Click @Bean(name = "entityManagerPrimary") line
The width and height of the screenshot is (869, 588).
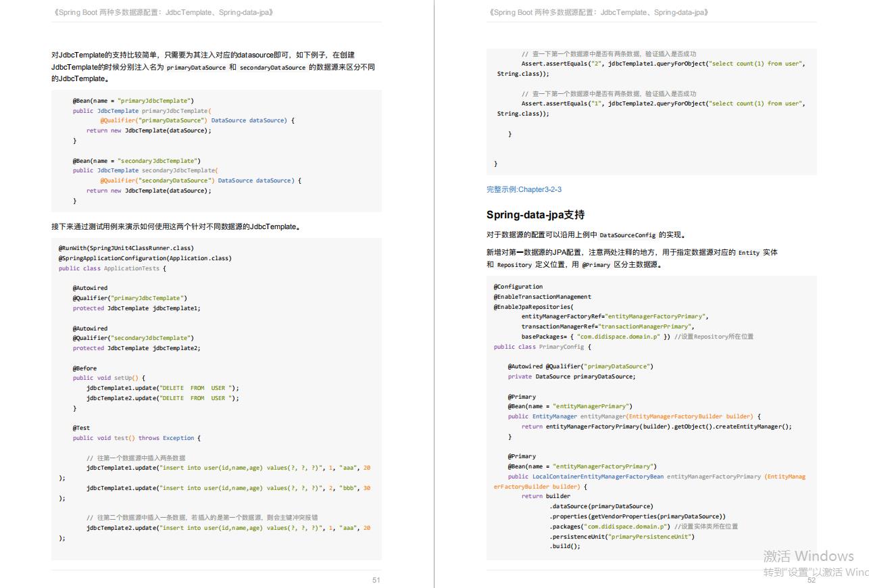pyautogui.click(x=570, y=406)
